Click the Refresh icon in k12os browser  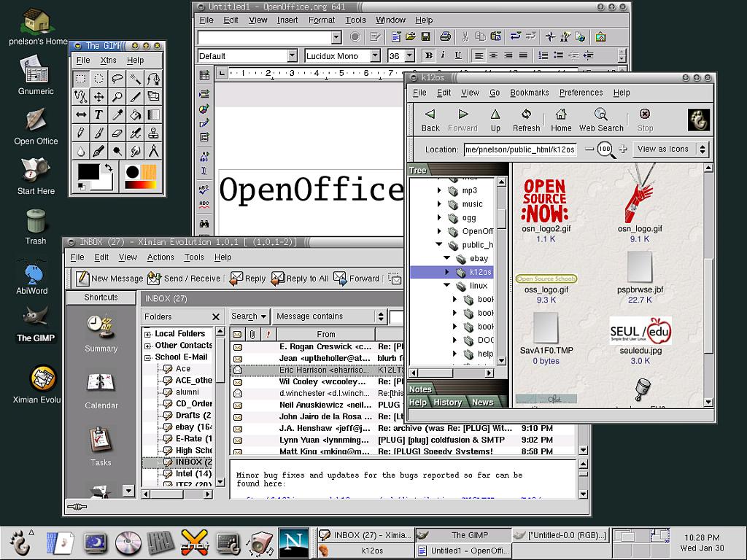click(x=527, y=120)
